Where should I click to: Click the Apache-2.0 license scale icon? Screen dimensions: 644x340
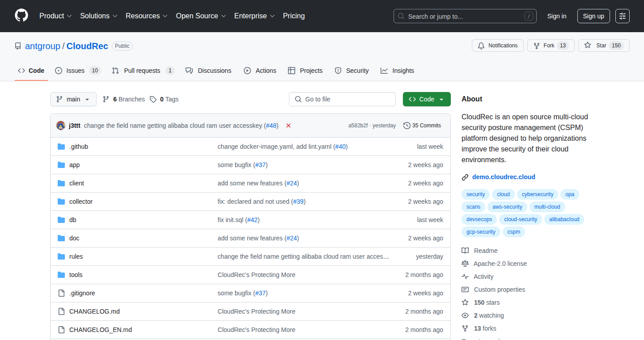point(465,264)
